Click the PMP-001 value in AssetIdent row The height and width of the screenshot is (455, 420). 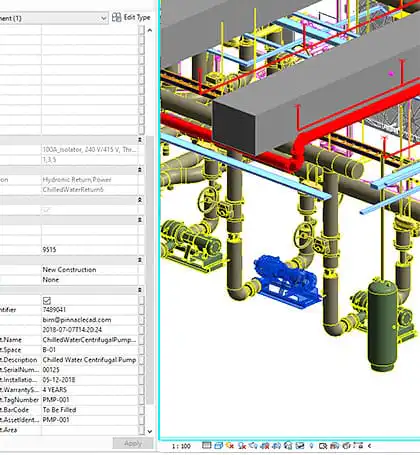click(x=56, y=420)
